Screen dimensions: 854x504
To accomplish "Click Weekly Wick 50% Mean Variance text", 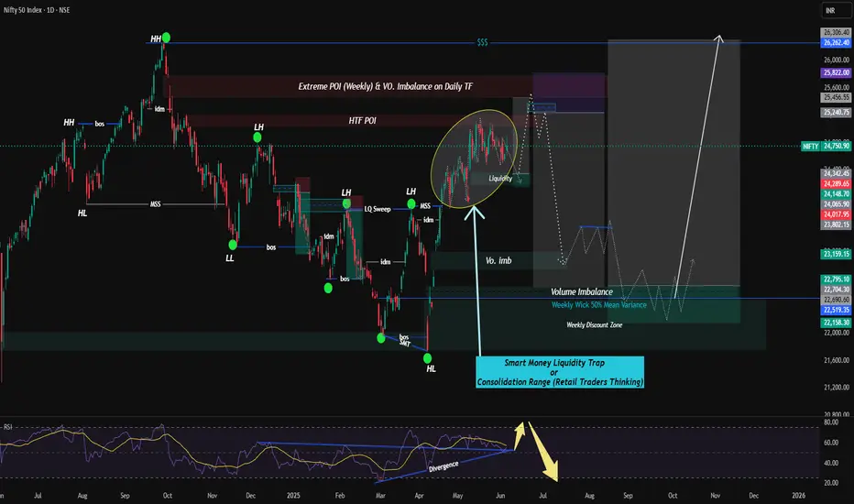I will coord(599,305).
